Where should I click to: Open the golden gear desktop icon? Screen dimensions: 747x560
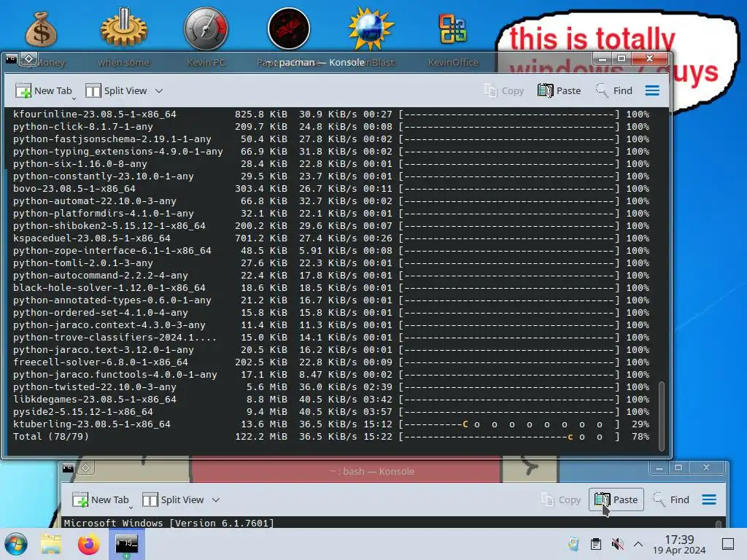(123, 28)
